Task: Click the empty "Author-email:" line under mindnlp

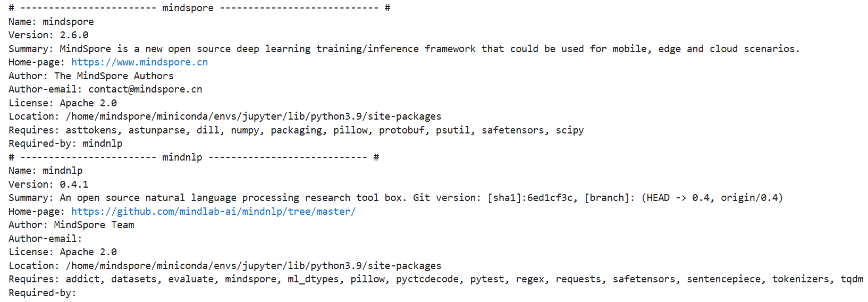Action: tap(46, 239)
